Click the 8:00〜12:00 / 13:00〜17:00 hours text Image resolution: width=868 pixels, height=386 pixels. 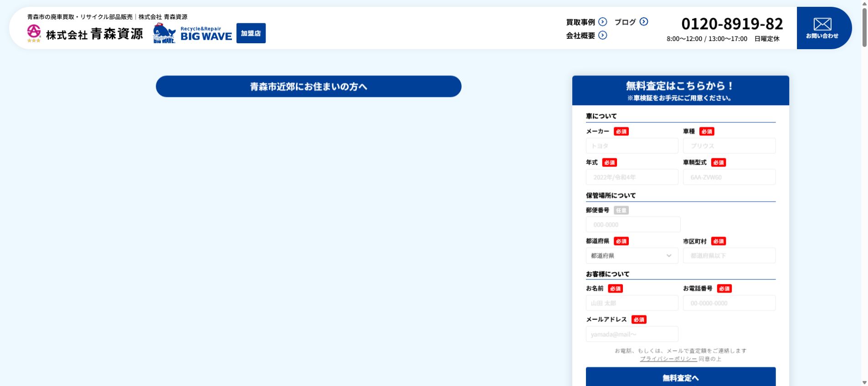707,39
